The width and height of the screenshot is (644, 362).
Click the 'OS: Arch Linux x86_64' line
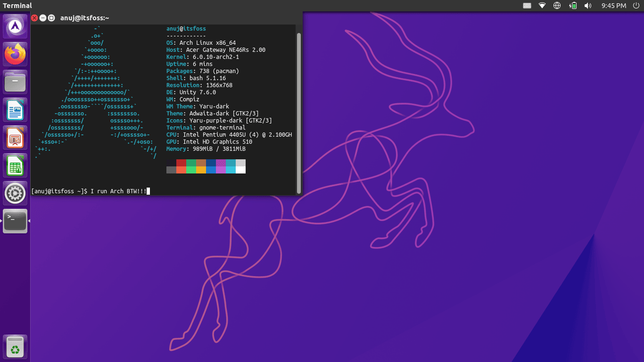tap(201, 43)
